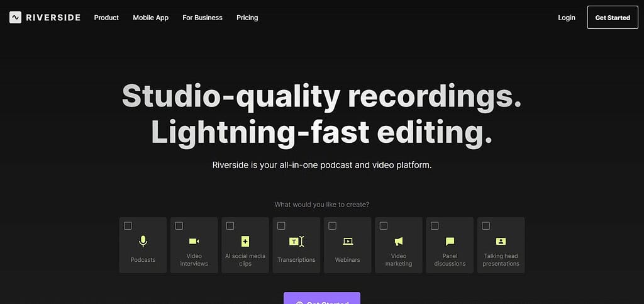Go to the Pricing page
The image size is (644, 304).
point(247,18)
